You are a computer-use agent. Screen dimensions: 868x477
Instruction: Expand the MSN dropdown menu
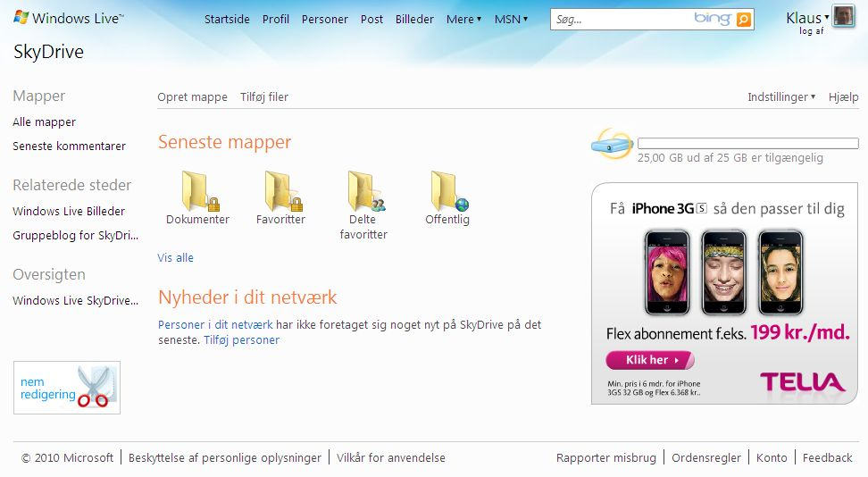click(511, 19)
